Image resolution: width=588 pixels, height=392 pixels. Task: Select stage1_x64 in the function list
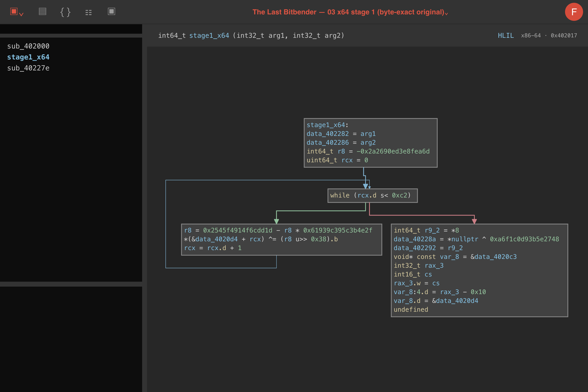[x=28, y=57]
